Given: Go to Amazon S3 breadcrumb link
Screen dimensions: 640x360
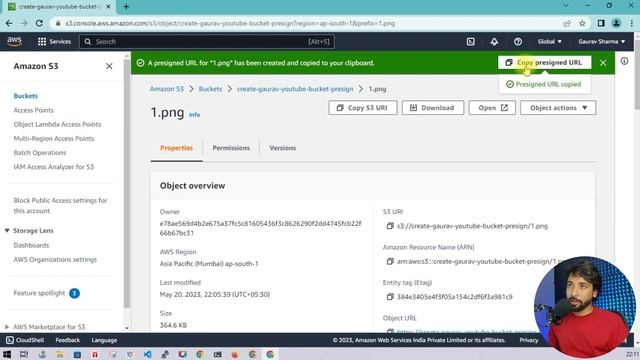Looking at the screenshot, I should click(x=167, y=89).
